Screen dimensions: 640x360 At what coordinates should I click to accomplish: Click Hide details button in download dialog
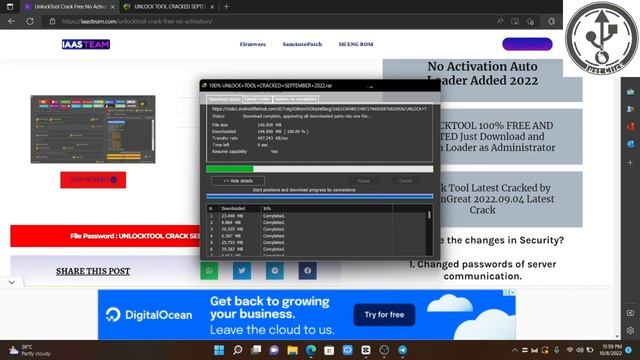tap(238, 181)
